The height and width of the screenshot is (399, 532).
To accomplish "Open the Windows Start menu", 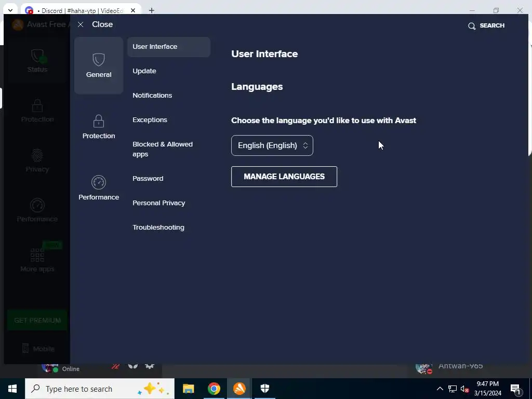I will point(12,389).
